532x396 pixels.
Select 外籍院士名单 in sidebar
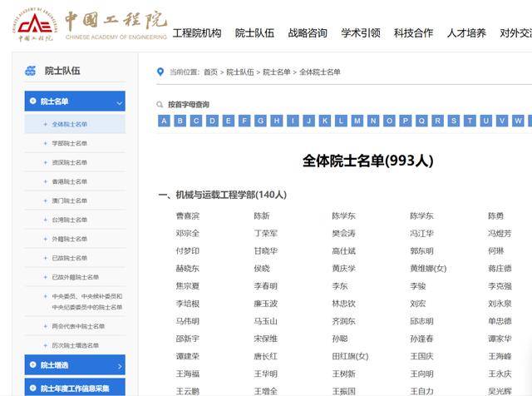pos(69,239)
